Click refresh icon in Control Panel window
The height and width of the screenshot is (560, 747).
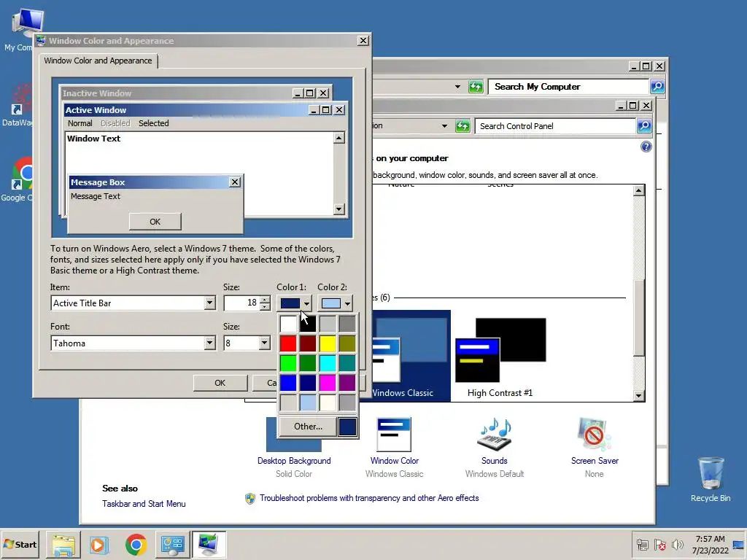coord(462,126)
